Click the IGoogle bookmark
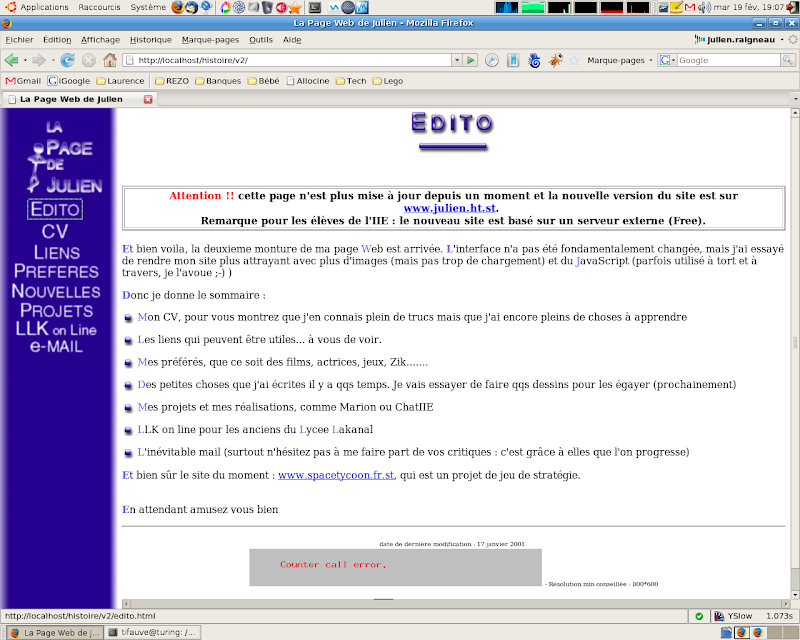The width and height of the screenshot is (800, 640). tap(69, 81)
